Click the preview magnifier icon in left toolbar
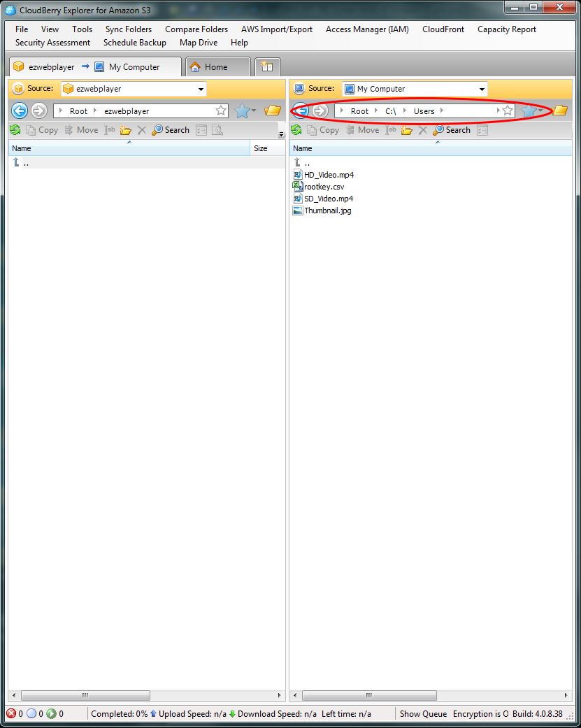 click(217, 131)
